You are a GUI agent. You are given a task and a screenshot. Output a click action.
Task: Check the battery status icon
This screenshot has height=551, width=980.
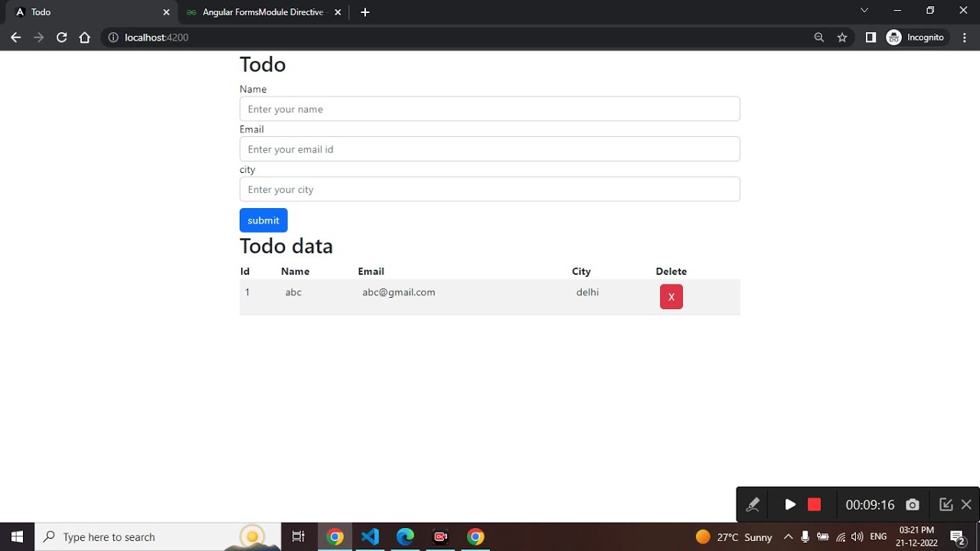[823, 537]
